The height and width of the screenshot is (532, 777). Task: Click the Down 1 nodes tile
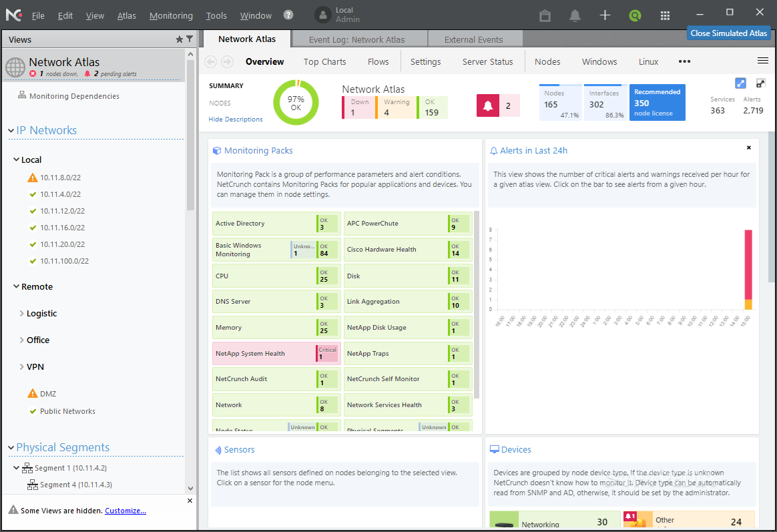(358, 107)
